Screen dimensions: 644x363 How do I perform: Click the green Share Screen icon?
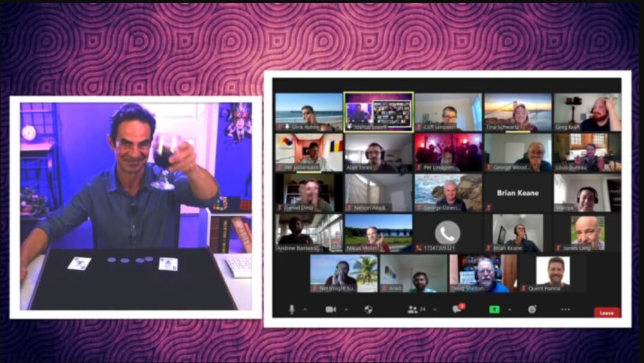pyautogui.click(x=494, y=309)
